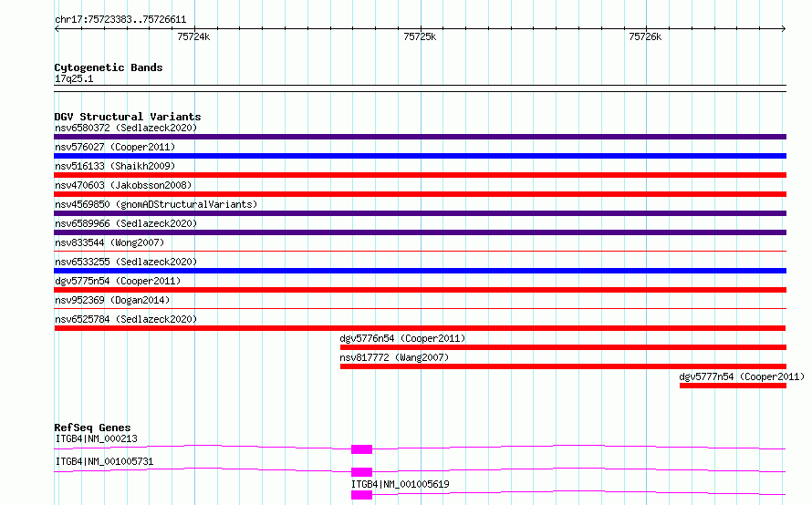This screenshot has height=505, width=812.
Task: Open dgv5777n54 (Cooper2011) label
Action: point(742,376)
